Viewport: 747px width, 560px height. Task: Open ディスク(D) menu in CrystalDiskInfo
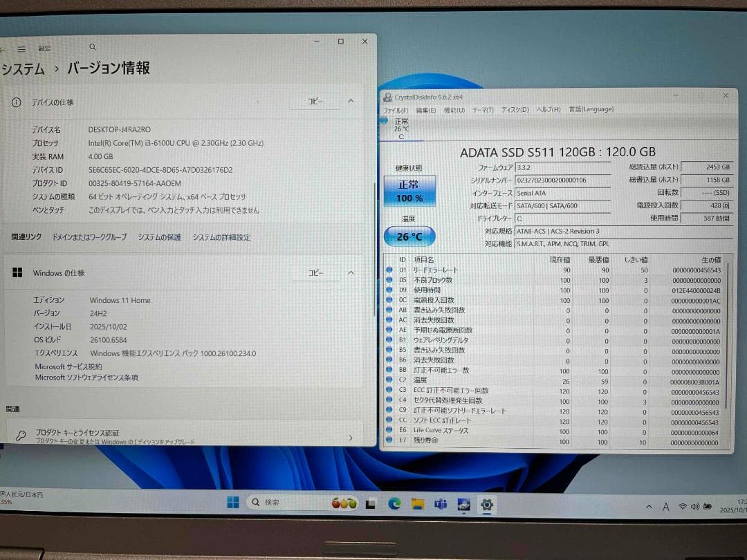[515, 109]
